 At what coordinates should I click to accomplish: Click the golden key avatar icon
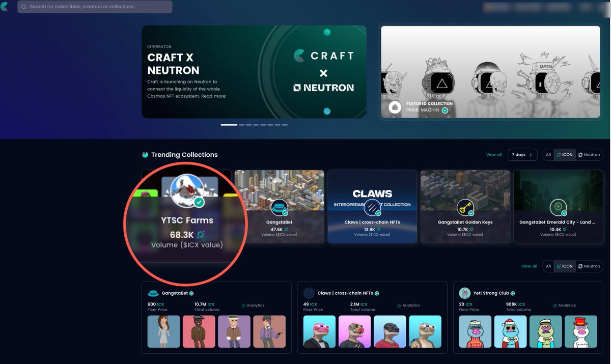pos(465,207)
